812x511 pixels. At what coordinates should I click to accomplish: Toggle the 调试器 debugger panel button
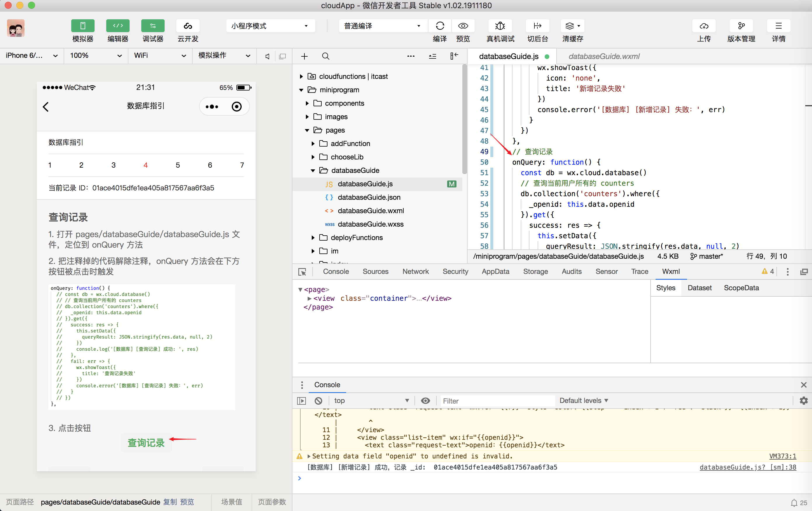click(x=153, y=26)
